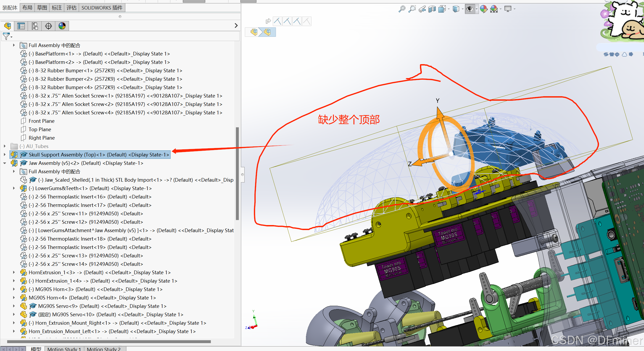Open the ConfigurationManager tab icon

click(35, 26)
